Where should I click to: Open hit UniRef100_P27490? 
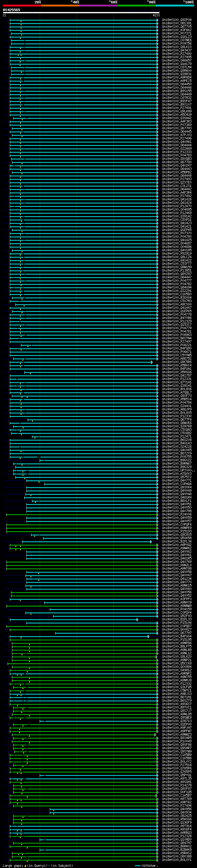(x=176, y=54)
